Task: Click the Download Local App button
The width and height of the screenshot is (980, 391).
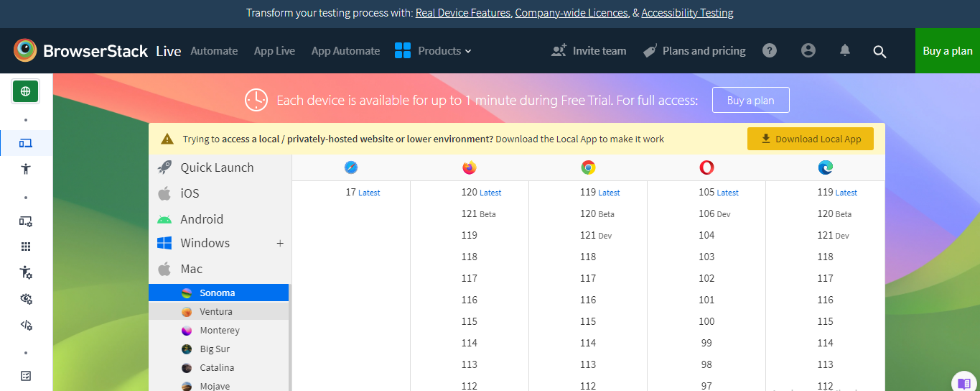Action: coord(811,139)
